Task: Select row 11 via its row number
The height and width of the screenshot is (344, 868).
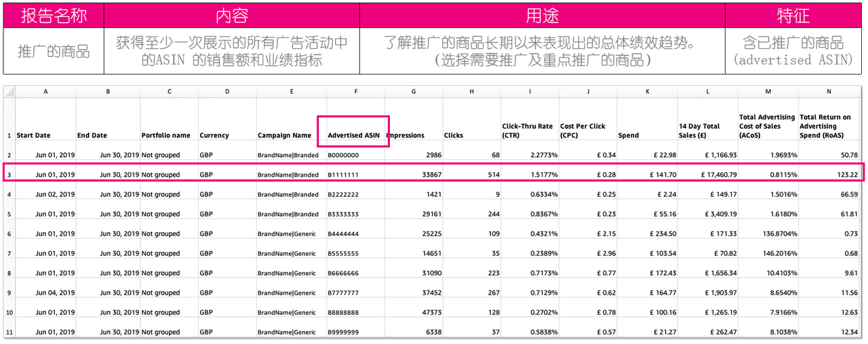Action: click(x=9, y=332)
